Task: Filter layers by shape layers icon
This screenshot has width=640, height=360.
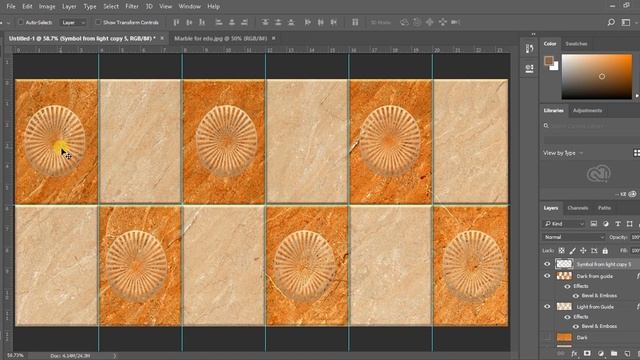Action: coord(629,224)
